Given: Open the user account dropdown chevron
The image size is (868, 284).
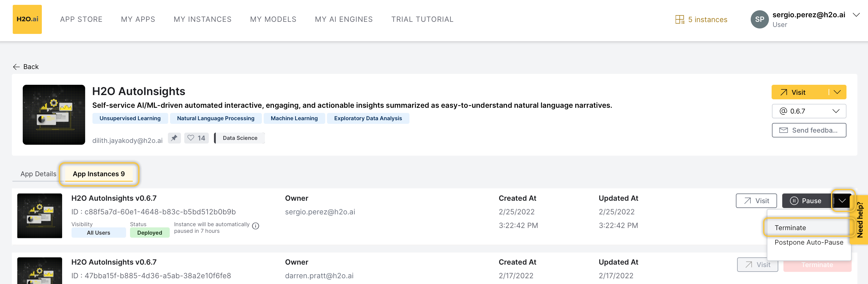Looking at the screenshot, I should 856,15.
